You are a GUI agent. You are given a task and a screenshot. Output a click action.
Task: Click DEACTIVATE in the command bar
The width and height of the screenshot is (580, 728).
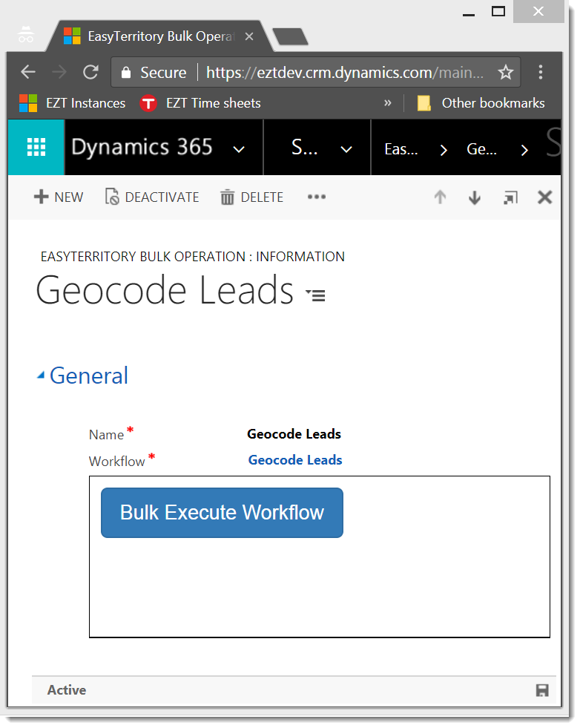pos(152,197)
